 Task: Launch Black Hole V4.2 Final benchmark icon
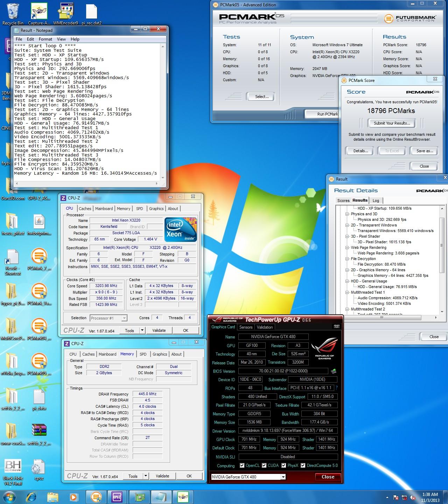pyautogui.click(x=13, y=472)
